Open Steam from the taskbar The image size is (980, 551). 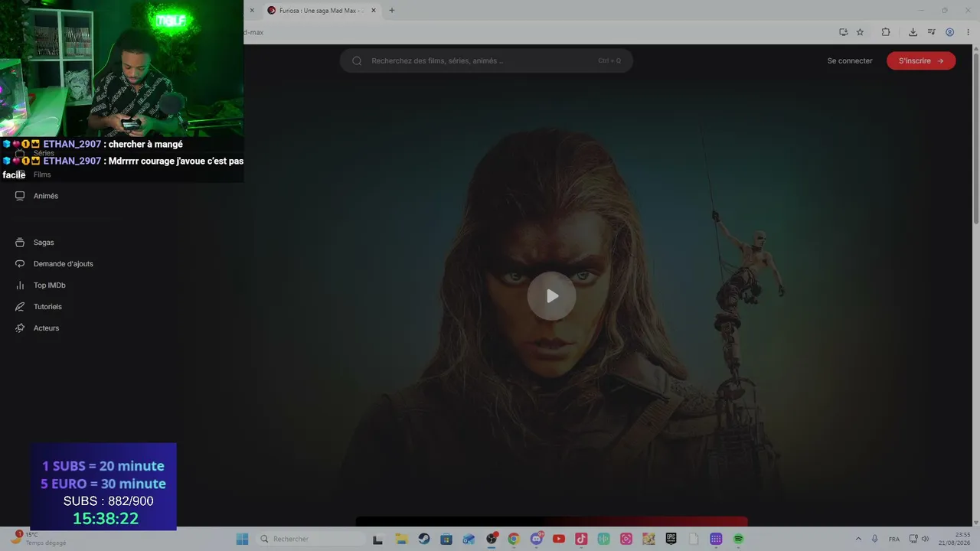424,539
